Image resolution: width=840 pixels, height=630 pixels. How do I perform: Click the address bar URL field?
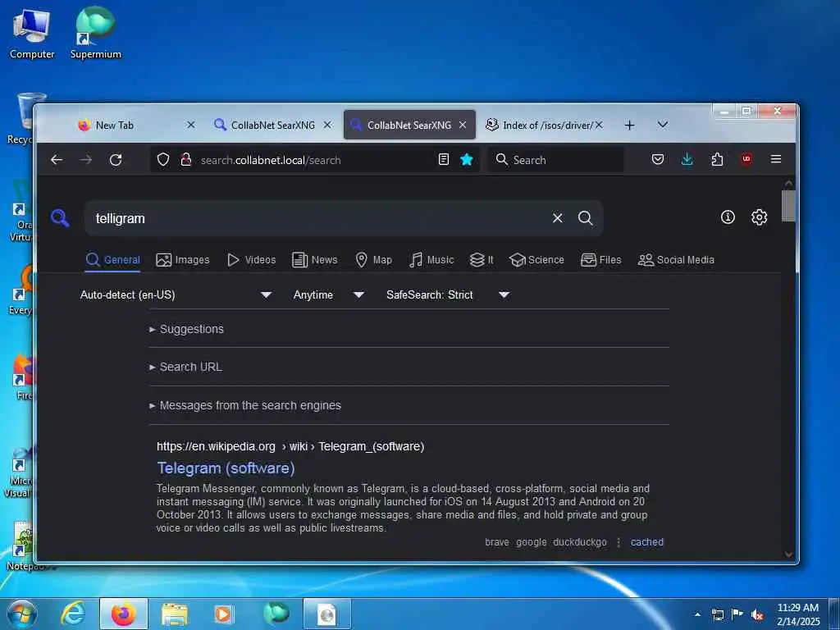coord(316,160)
